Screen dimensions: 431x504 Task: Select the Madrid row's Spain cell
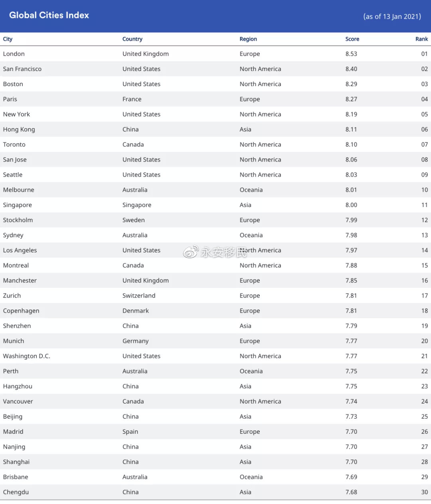(130, 432)
